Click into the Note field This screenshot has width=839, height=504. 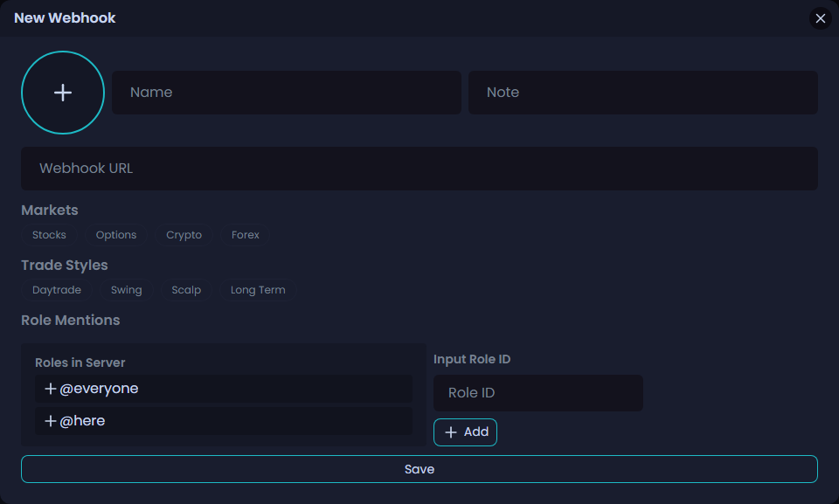pos(642,93)
